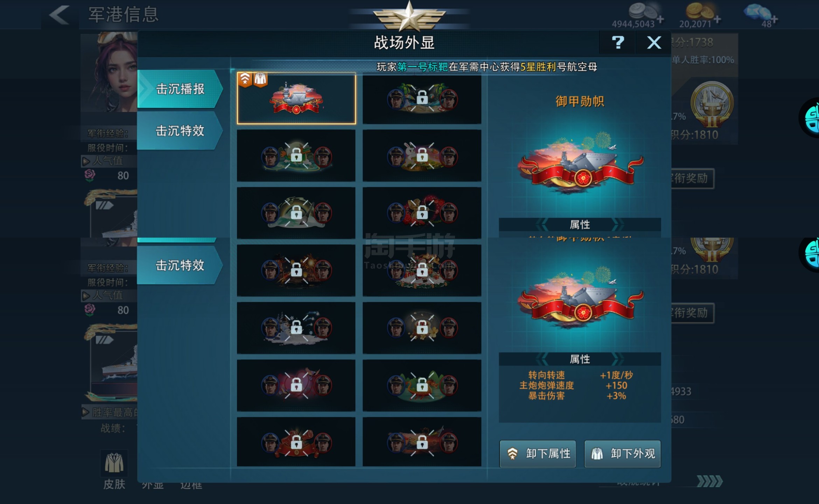Select the 击沉播报 tab

180,89
